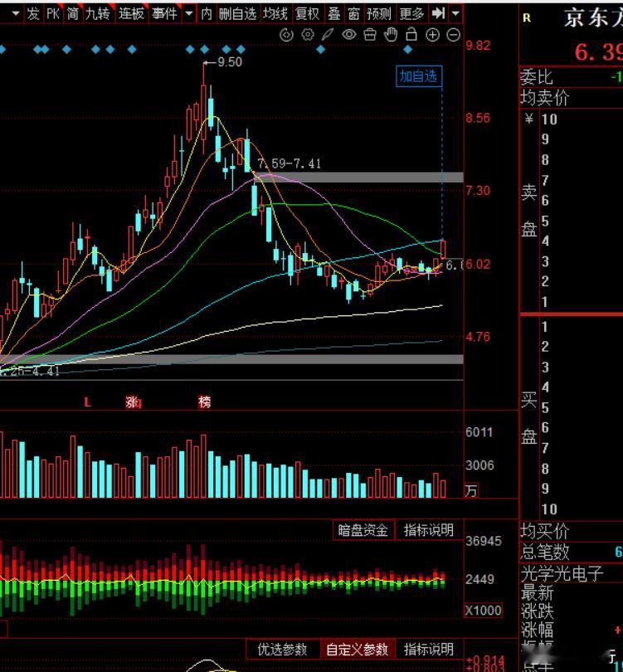Click the 36945 indicator axis label
Image resolution: width=623 pixels, height=672 pixels.
(x=484, y=541)
